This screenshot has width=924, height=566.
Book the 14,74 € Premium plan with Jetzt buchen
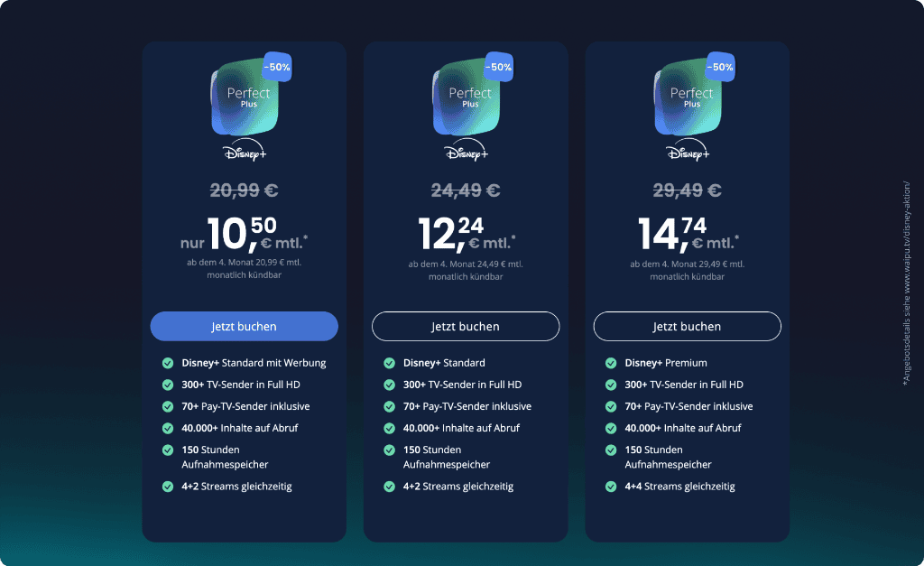tap(687, 326)
